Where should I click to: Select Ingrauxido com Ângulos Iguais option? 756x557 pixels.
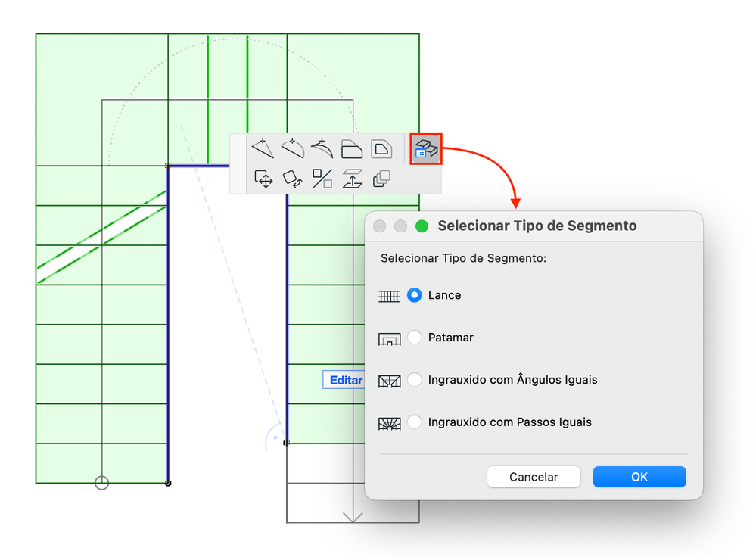(x=414, y=379)
